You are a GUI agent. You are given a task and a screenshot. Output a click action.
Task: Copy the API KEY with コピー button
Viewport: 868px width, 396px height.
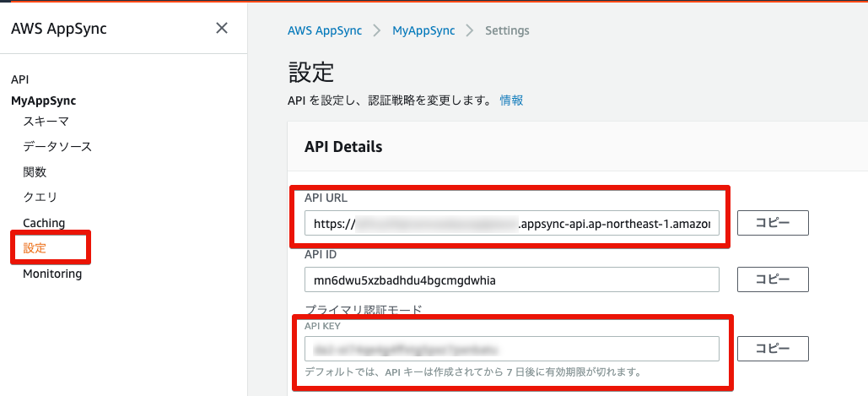coord(773,348)
